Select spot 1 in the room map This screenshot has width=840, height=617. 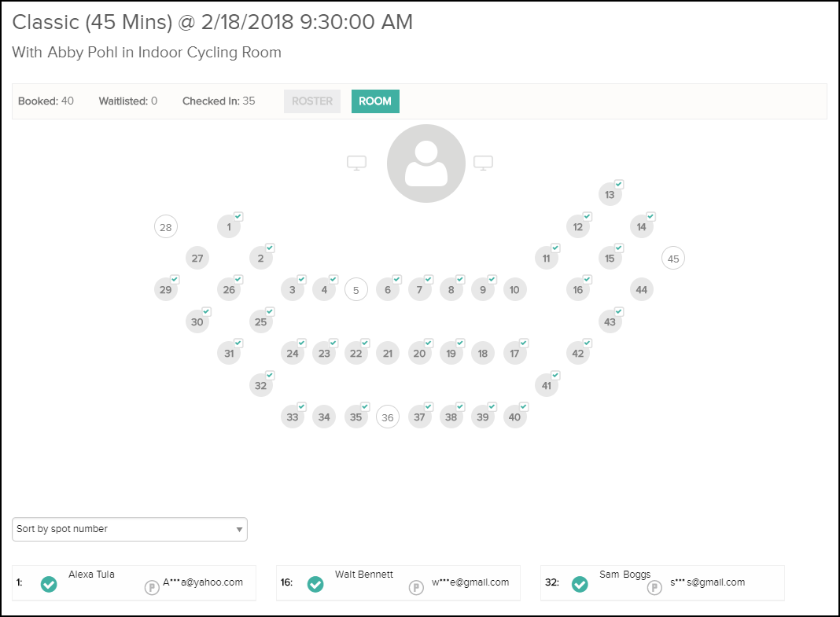point(230,226)
